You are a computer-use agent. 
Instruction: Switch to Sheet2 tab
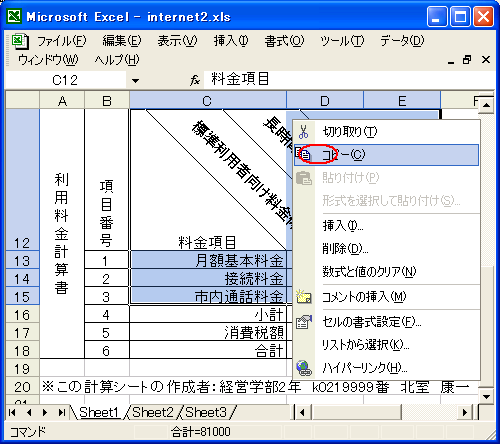153,412
